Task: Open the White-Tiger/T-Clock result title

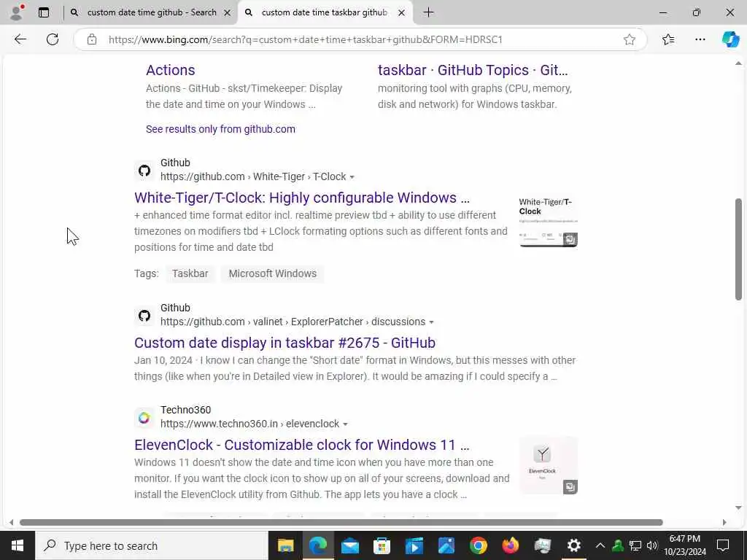Action: [301, 198]
